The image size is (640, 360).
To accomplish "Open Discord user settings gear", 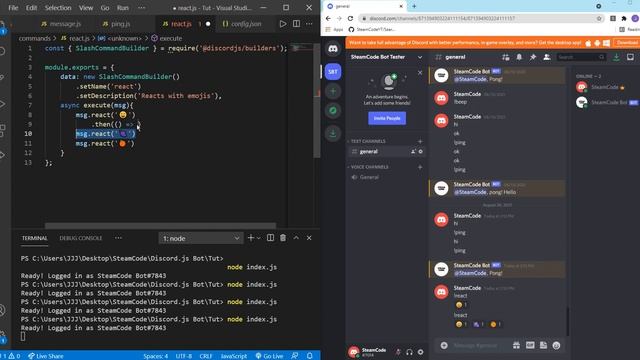I will [x=420, y=352].
